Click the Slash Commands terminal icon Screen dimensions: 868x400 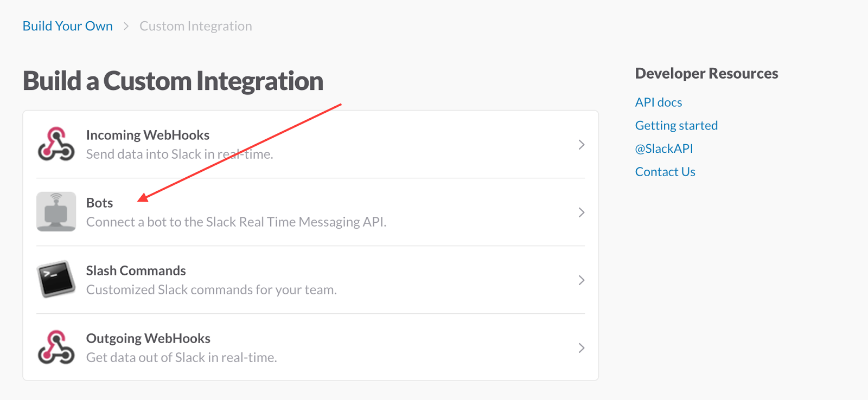(x=56, y=279)
